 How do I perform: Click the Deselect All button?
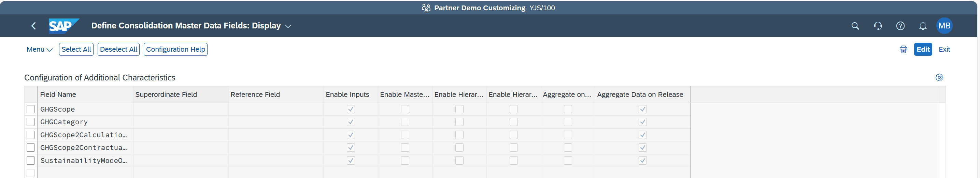118,50
